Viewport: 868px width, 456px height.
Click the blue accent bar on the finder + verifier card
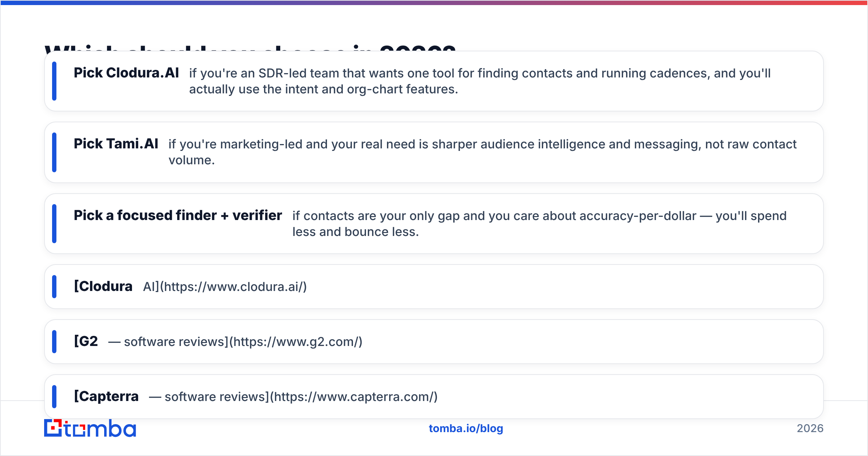[x=54, y=224]
